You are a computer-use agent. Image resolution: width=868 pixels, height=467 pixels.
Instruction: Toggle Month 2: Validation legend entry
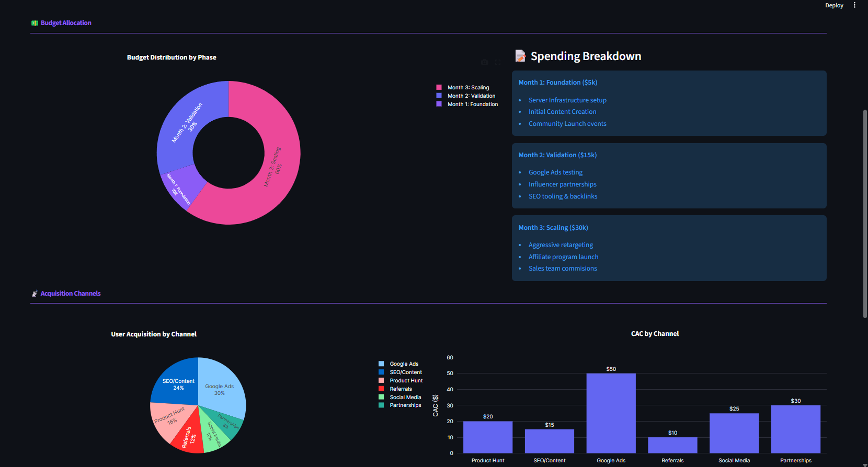471,96
